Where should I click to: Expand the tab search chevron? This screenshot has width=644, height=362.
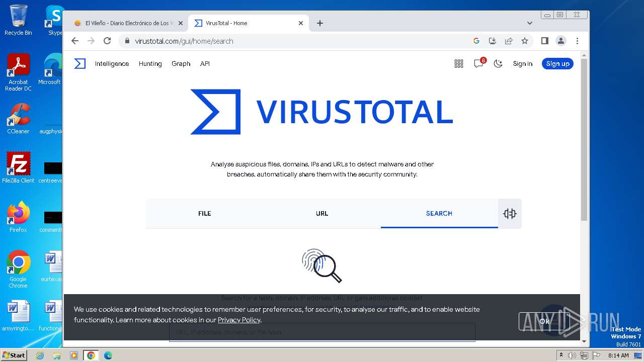pyautogui.click(x=529, y=23)
